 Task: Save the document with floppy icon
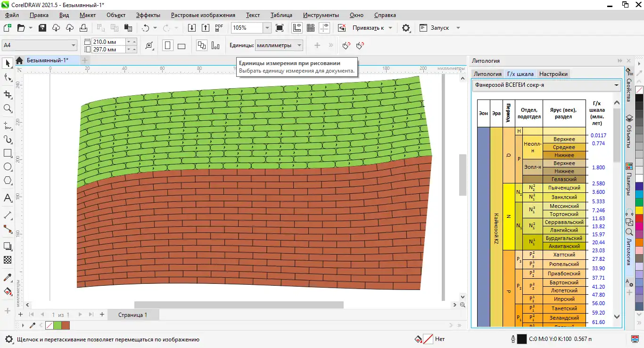click(42, 28)
